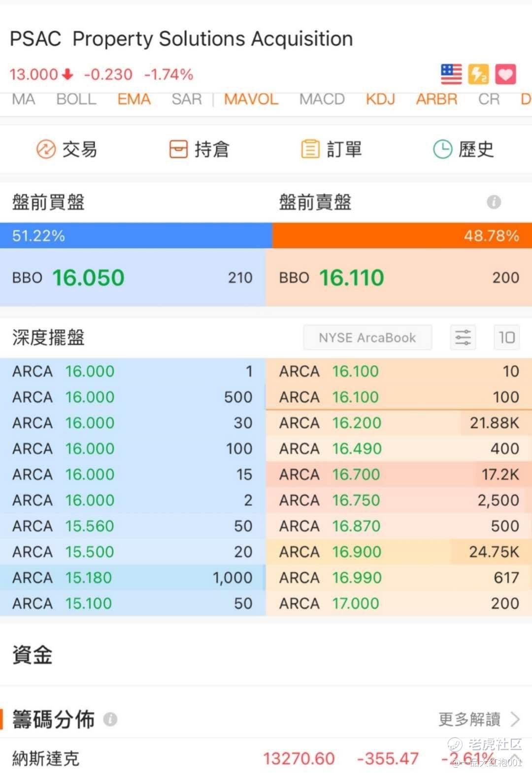Screen dimensions: 532x775
Task: Tap bid BBO price 16.050
Action: (x=88, y=277)
